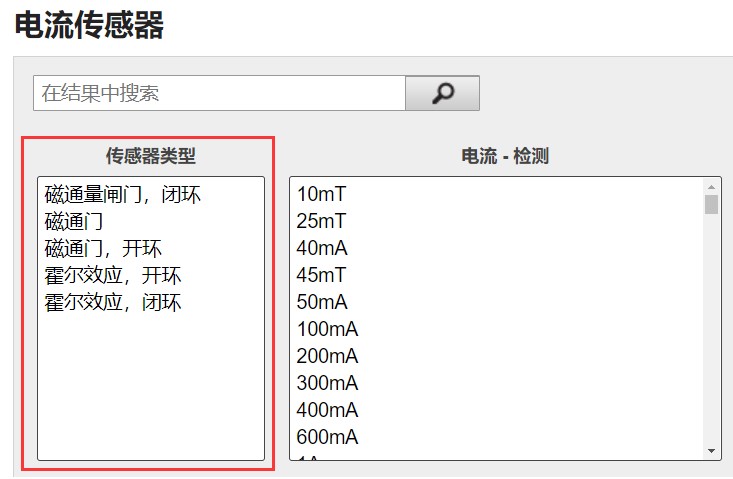Select 200mA in the list
This screenshot has width=733, height=479.
coord(327,356)
